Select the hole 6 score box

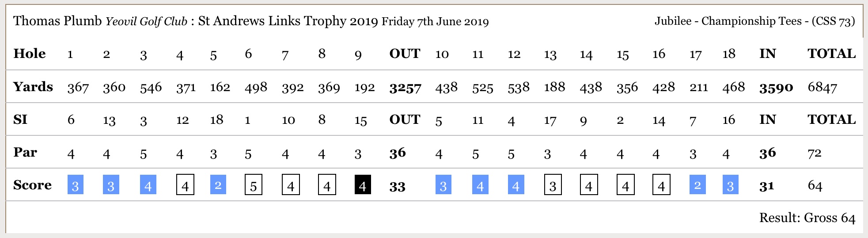point(254,184)
